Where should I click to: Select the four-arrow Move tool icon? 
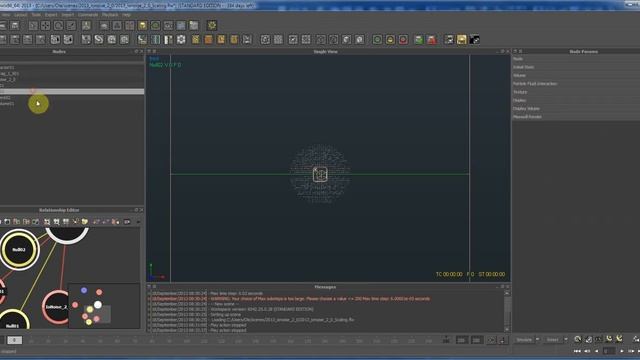(46, 25)
